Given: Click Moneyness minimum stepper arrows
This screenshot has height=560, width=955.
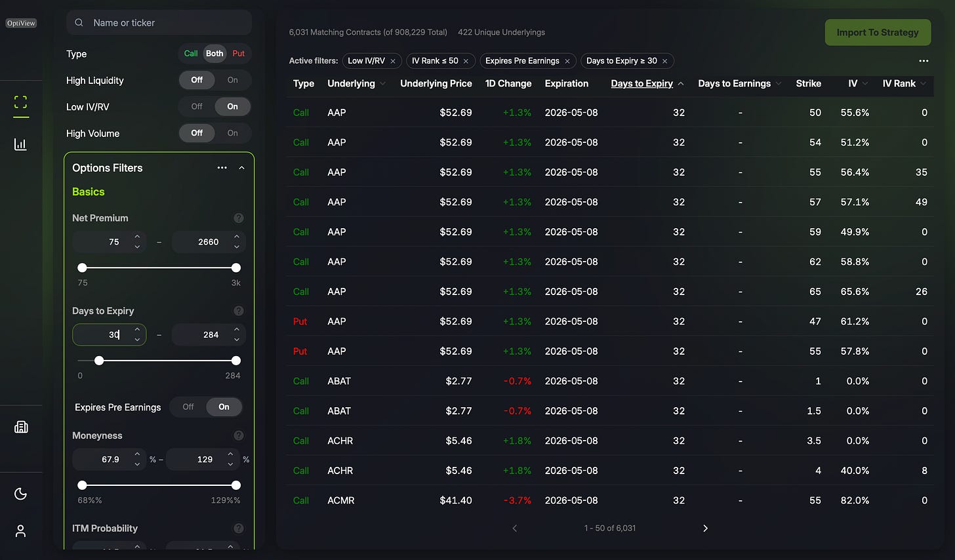Looking at the screenshot, I should 137,460.
